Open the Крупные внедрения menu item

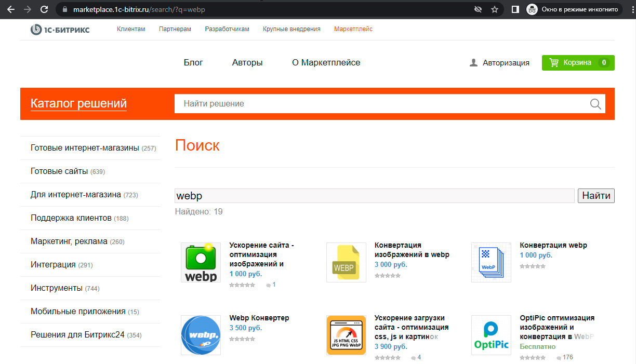point(291,29)
